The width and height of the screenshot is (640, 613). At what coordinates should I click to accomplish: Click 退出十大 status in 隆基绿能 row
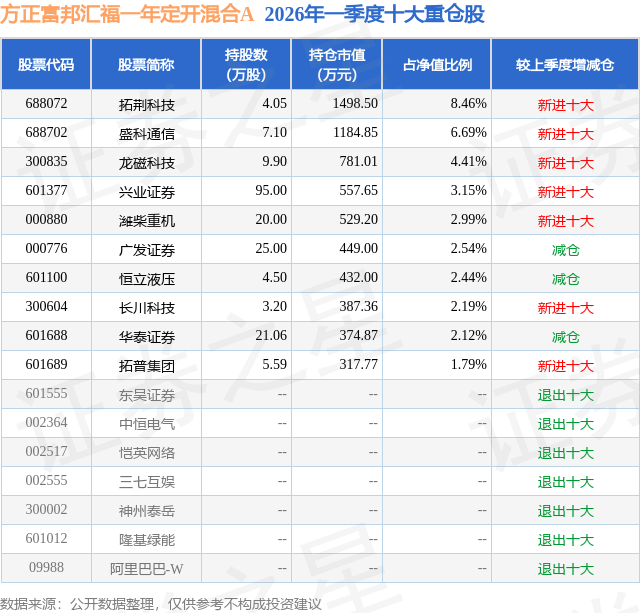pyautogui.click(x=565, y=540)
